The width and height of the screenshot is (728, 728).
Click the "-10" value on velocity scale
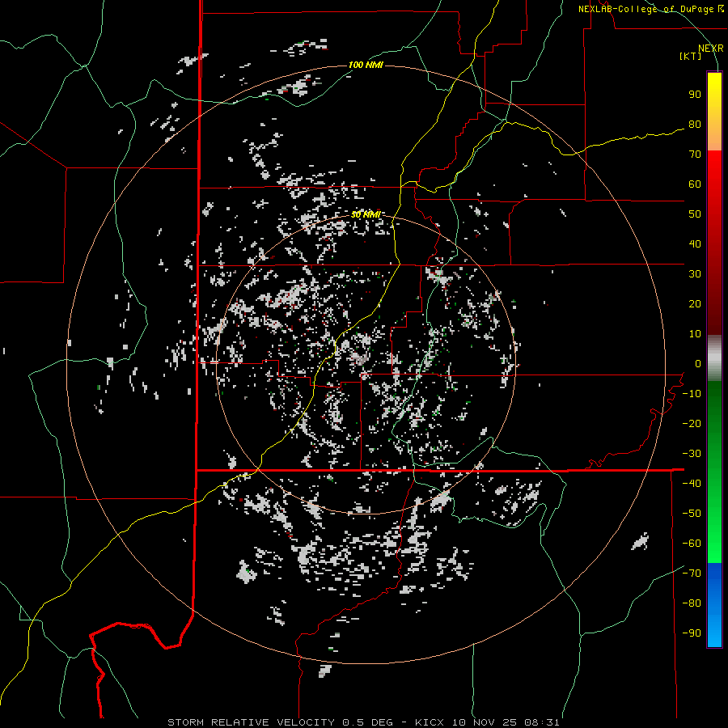[x=692, y=394]
